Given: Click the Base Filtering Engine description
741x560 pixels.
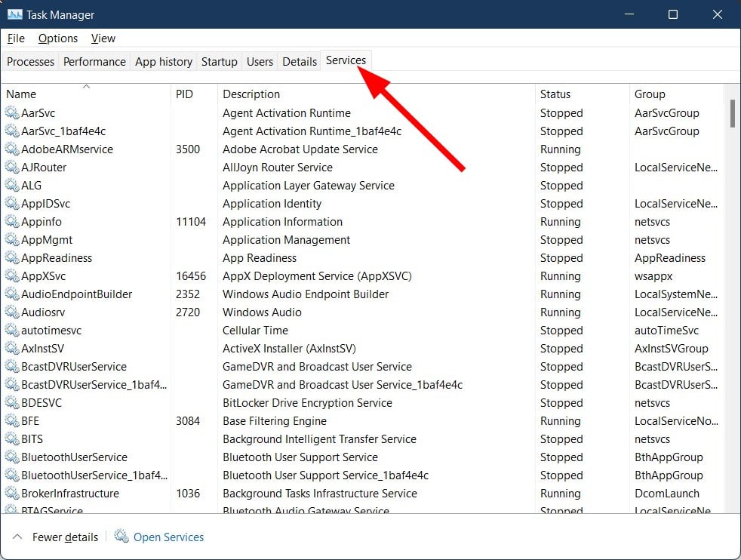Looking at the screenshot, I should 275,420.
